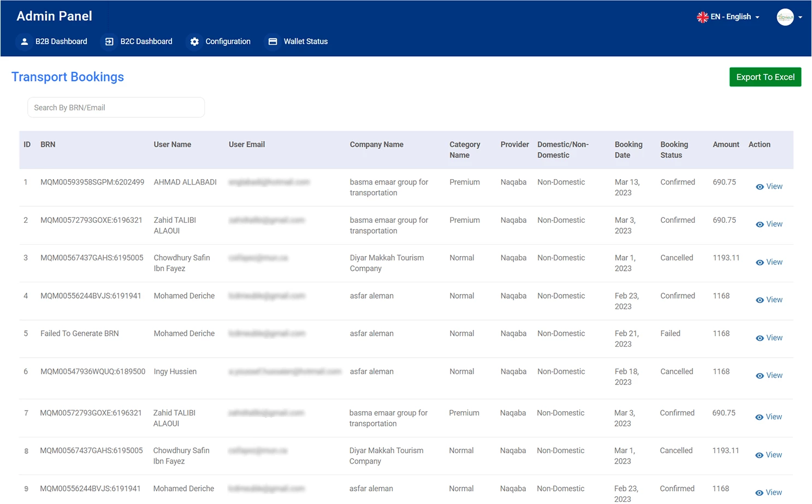This screenshot has width=812, height=504.
Task: Open Configuration via the gear icon
Action: [195, 41]
